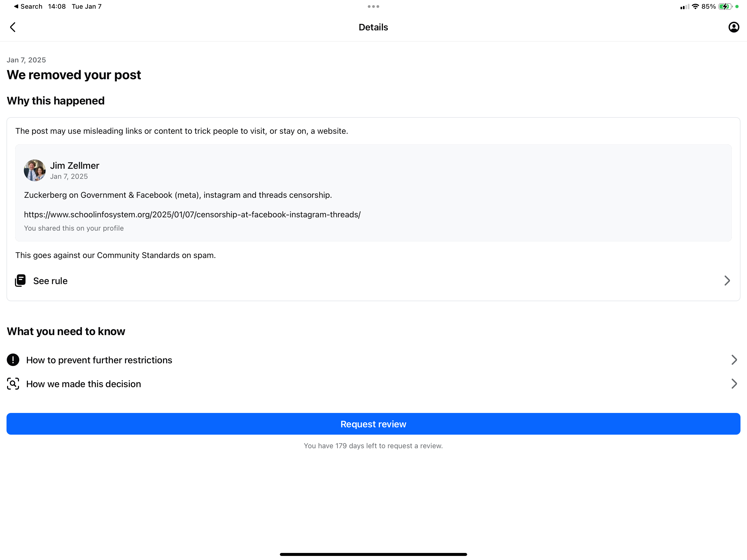Click the Request review button
The width and height of the screenshot is (747, 560).
(x=373, y=424)
